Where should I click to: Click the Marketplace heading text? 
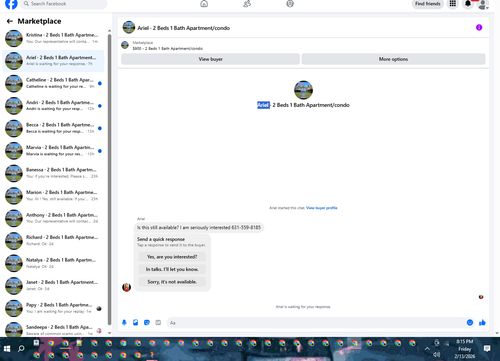[x=39, y=21]
